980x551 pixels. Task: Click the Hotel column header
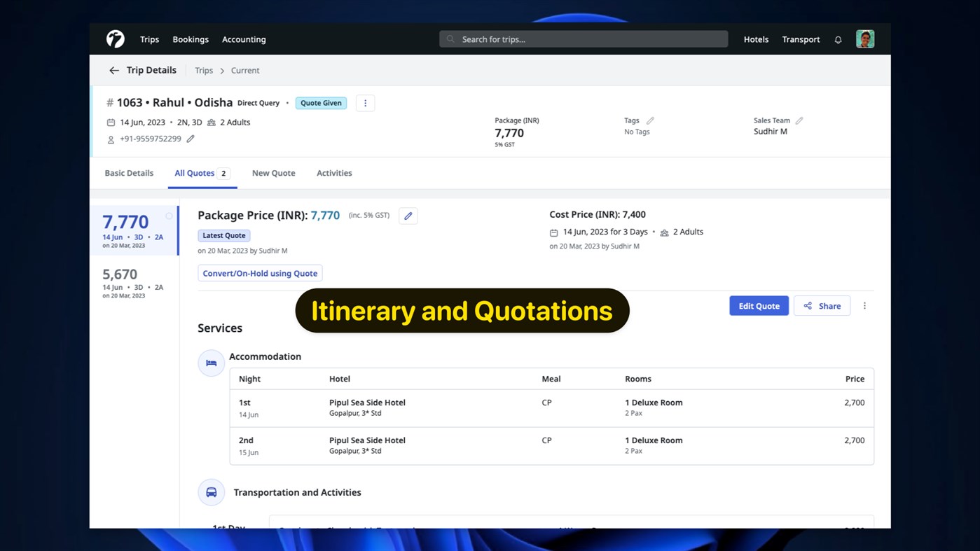point(340,379)
